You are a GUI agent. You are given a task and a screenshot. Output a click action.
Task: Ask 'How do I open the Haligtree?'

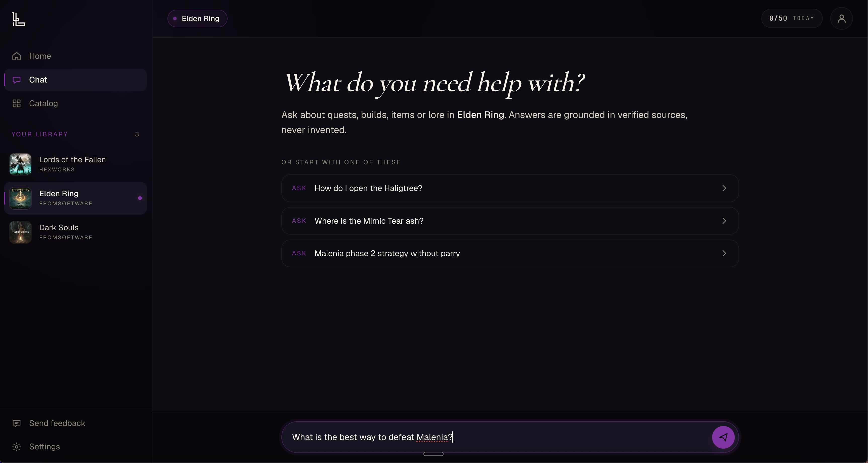pos(510,188)
